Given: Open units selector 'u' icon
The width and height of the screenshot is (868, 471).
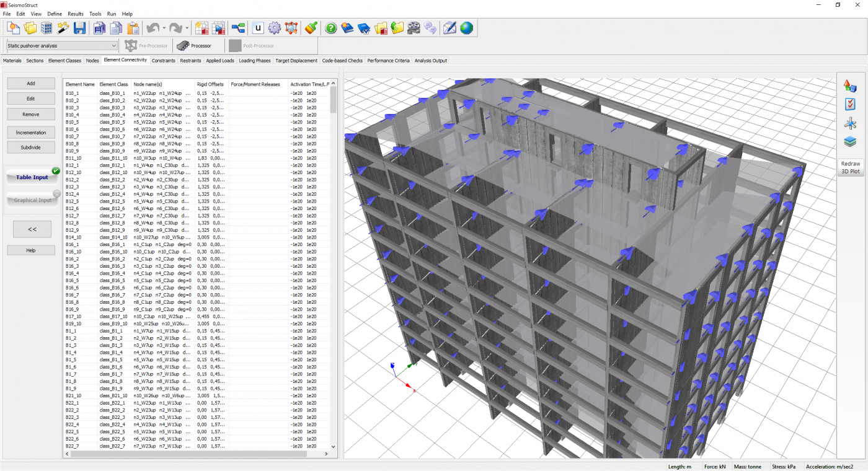Looking at the screenshot, I should (258, 28).
